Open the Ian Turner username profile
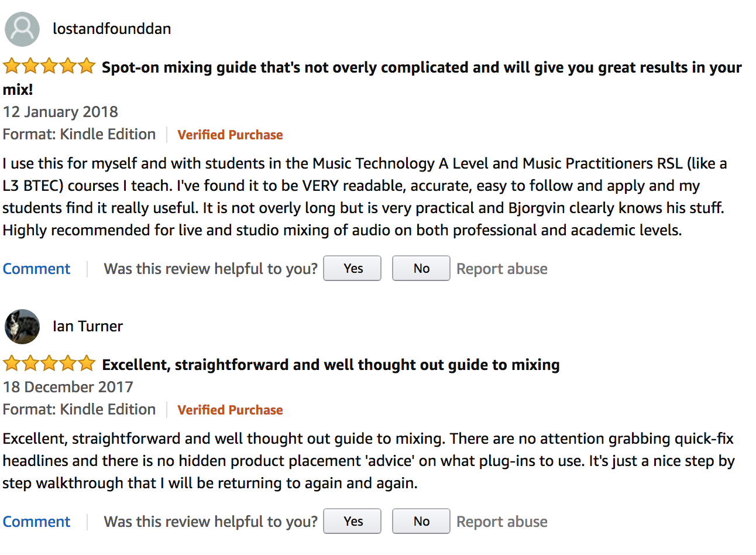The height and width of the screenshot is (555, 756). pos(88,326)
